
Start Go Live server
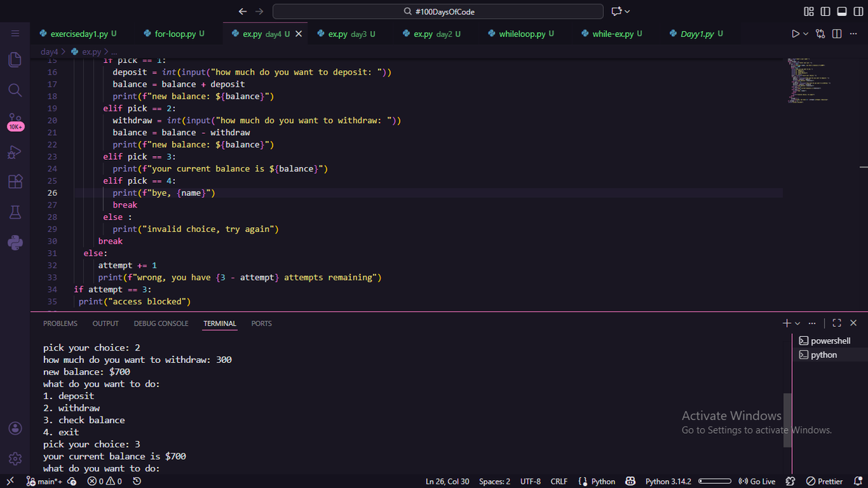coord(757,481)
